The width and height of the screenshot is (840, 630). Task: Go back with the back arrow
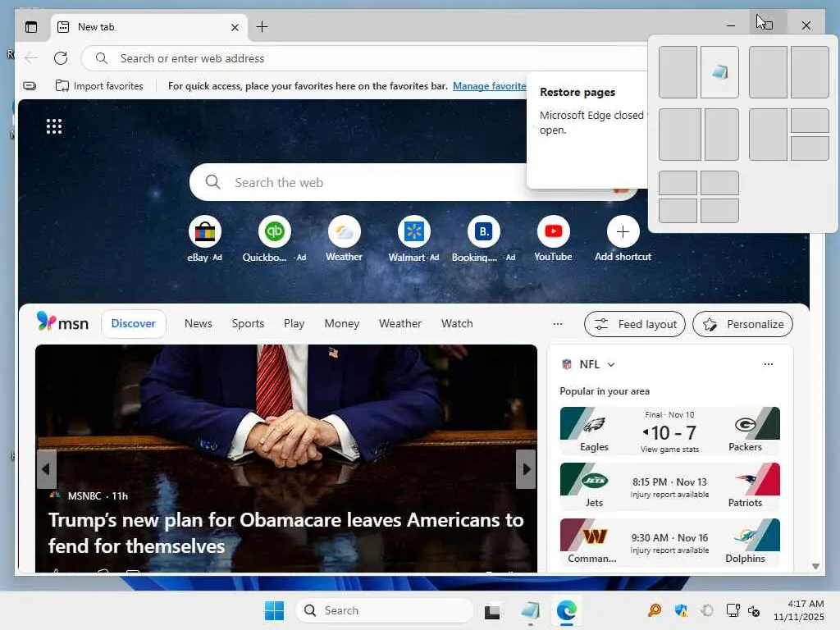tap(31, 58)
